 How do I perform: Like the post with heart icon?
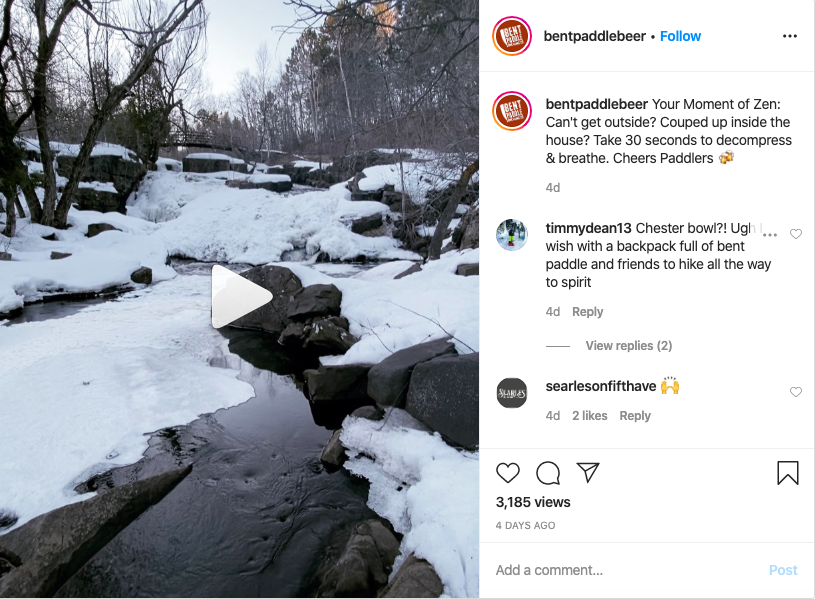pyautogui.click(x=508, y=473)
